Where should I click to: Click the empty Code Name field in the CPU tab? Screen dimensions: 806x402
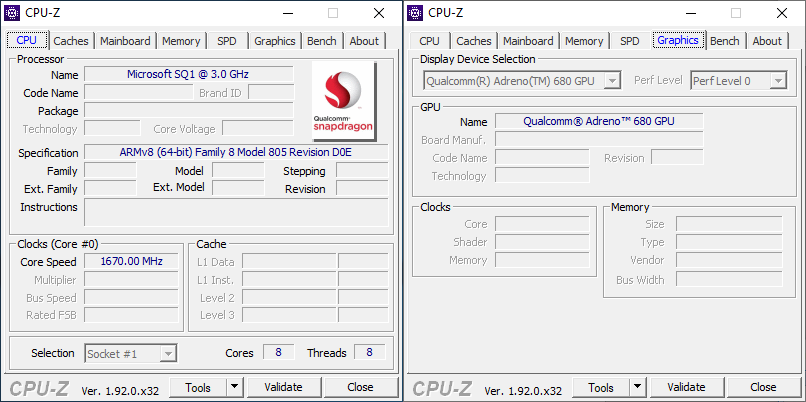click(x=138, y=93)
